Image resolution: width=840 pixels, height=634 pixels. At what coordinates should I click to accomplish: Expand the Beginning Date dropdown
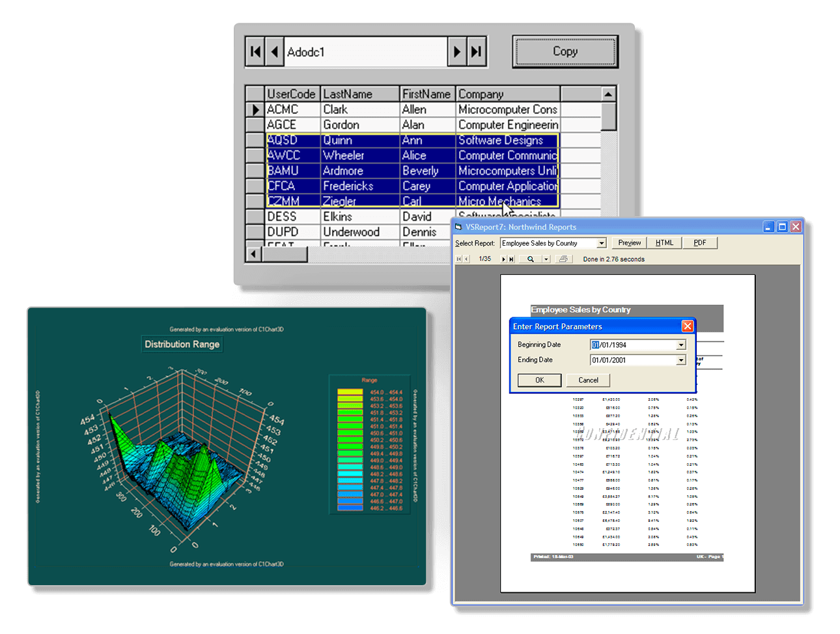pyautogui.click(x=681, y=345)
